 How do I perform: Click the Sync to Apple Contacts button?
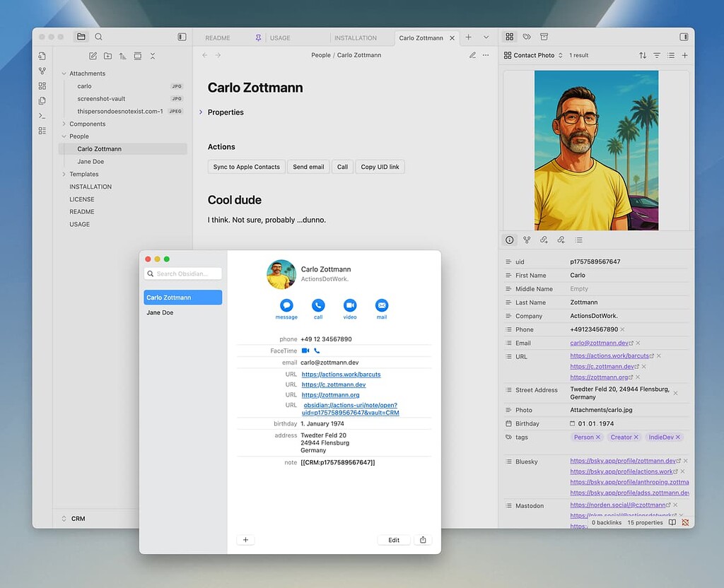[246, 167]
